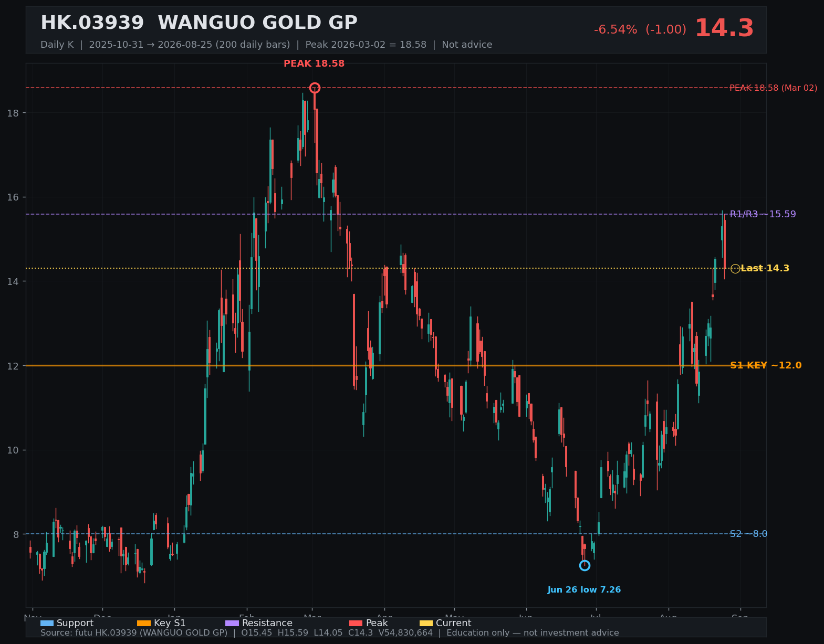This screenshot has width=824, height=644.
Task: Click the y-axis label 10
Action: pos(13,450)
